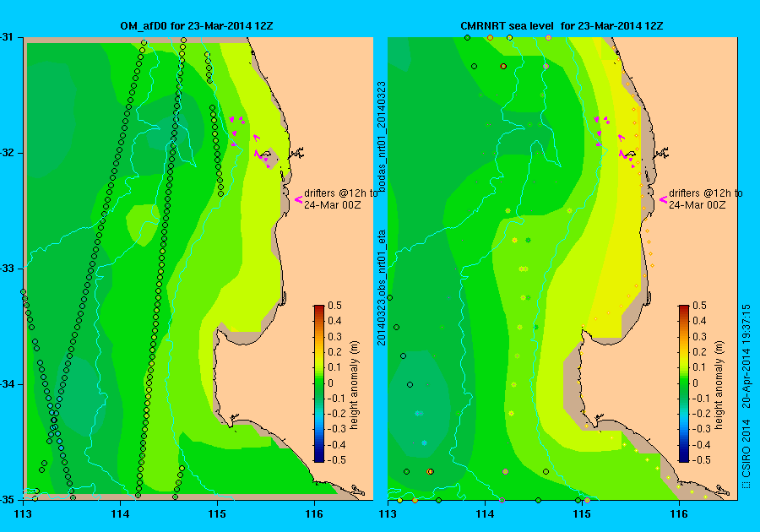
Task: Click longitude label "114" under left map
Action: coord(120,514)
